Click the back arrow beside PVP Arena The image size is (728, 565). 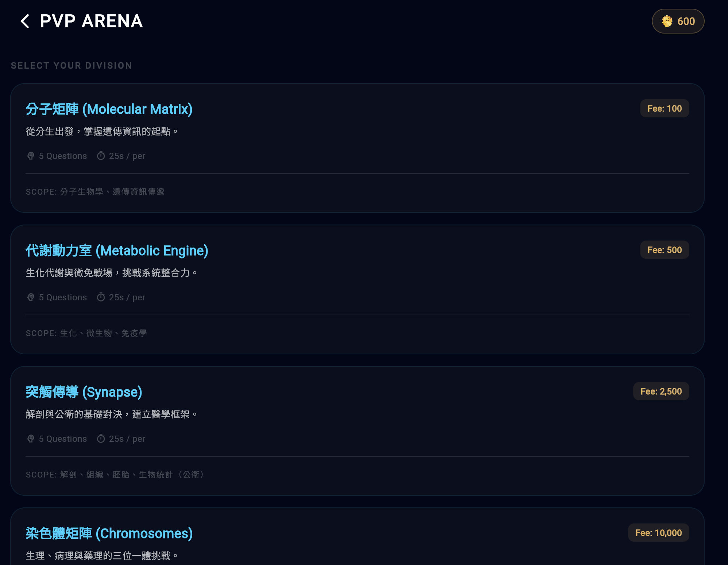[25, 21]
